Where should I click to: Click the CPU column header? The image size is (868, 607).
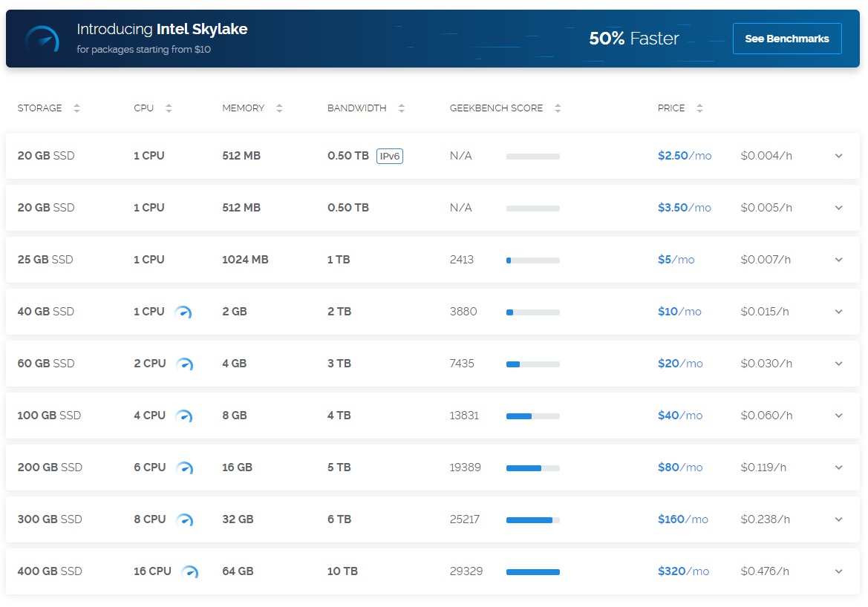(143, 108)
